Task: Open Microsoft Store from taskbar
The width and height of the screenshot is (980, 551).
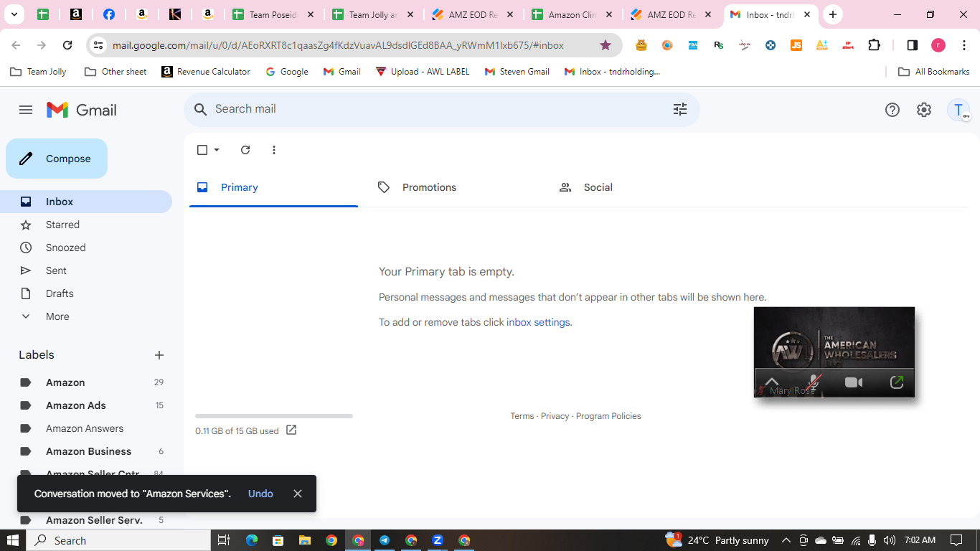Action: click(x=278, y=540)
